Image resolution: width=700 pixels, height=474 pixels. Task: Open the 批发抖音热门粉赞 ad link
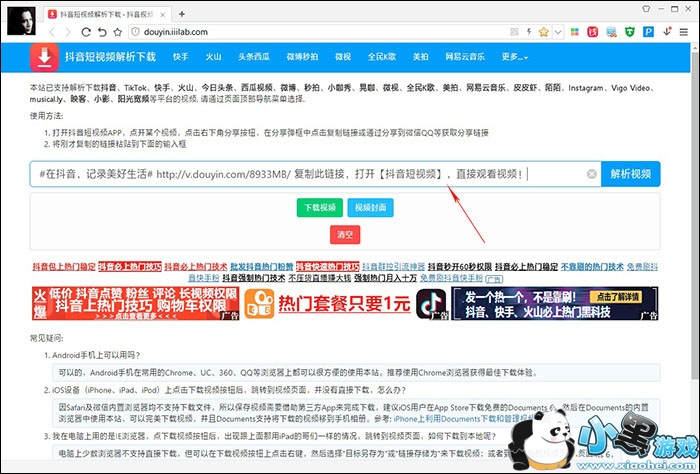tap(262, 266)
